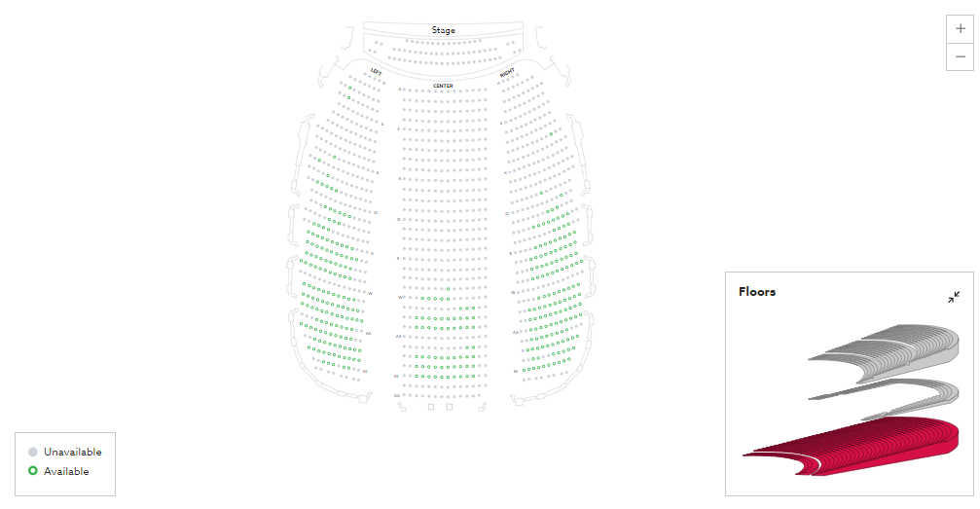The width and height of the screenshot is (980, 509).
Task: Click row W label in center section
Action: click(399, 297)
